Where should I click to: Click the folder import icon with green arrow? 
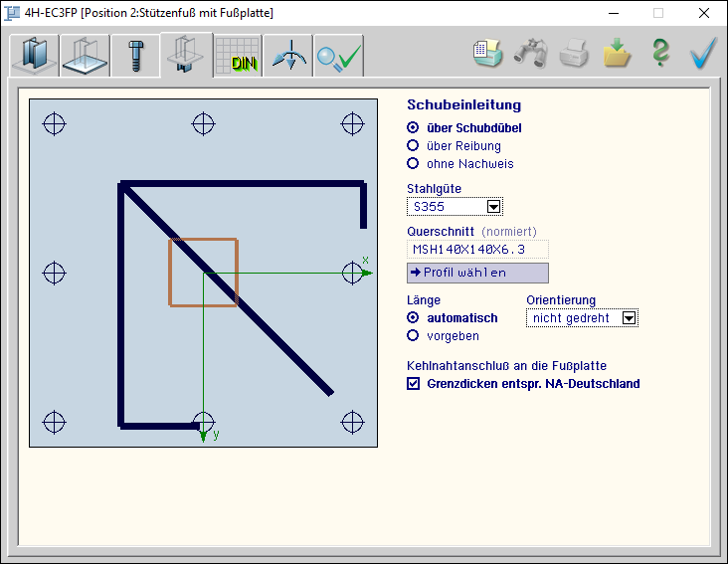(x=618, y=54)
